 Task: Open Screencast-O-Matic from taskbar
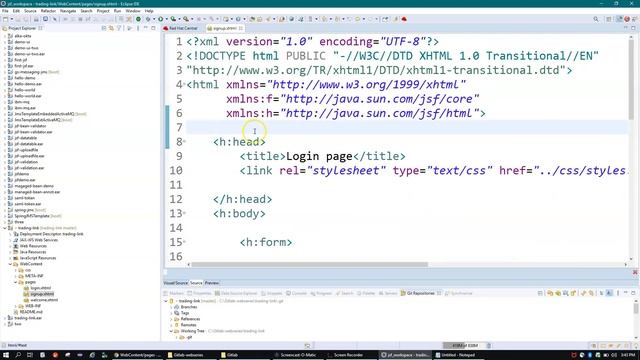tap(298, 355)
